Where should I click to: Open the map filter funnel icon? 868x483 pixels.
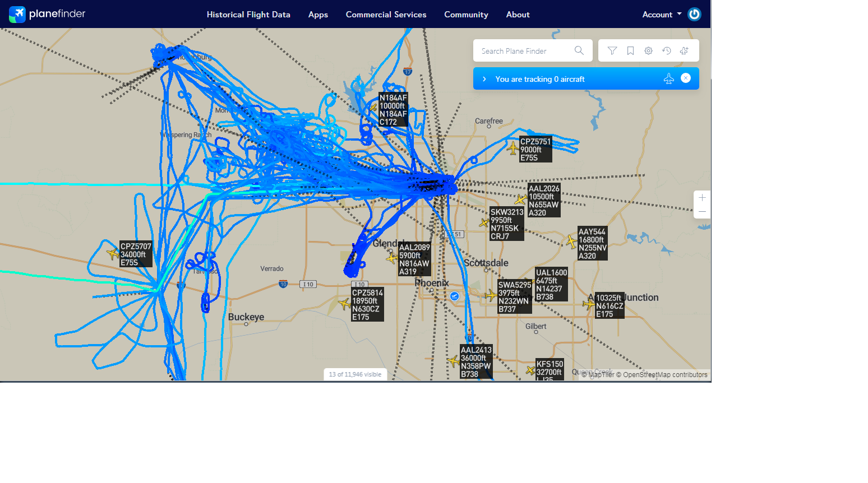point(612,50)
